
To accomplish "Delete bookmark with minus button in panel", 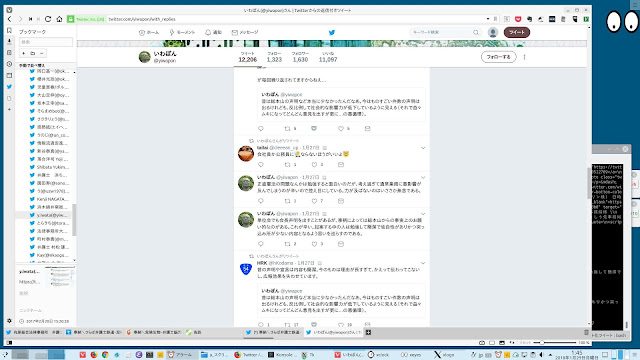I will coord(42,53).
